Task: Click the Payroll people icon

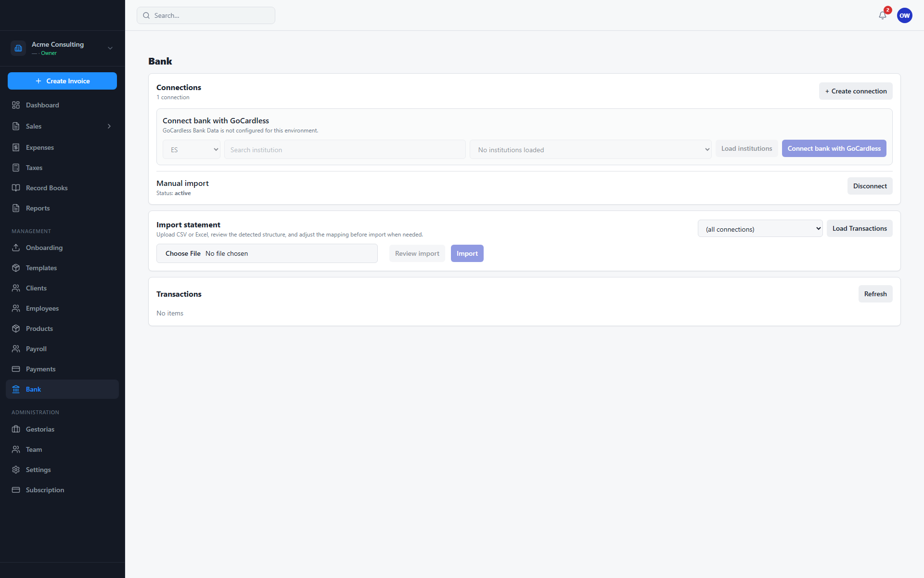Action: [x=16, y=349]
